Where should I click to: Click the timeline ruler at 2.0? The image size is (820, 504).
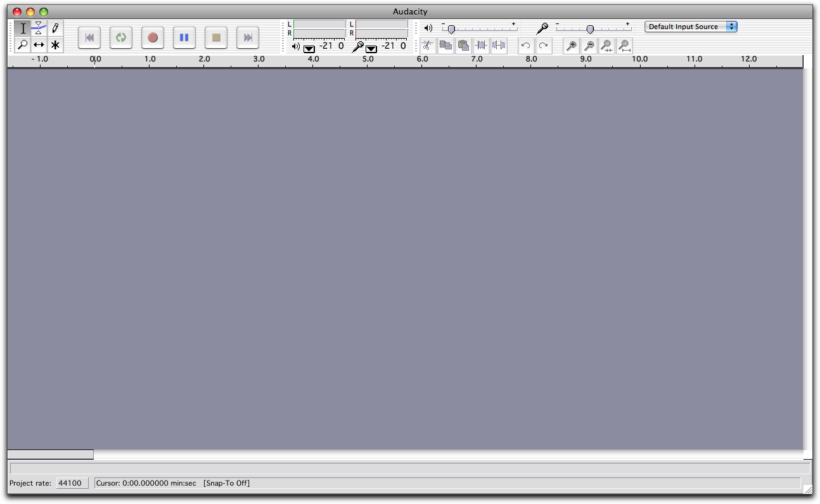pos(204,59)
